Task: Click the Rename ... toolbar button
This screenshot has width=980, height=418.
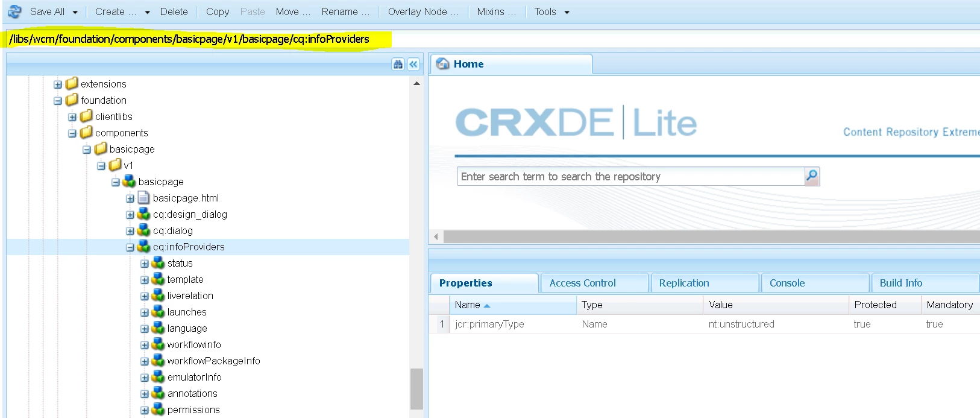Action: [x=345, y=11]
